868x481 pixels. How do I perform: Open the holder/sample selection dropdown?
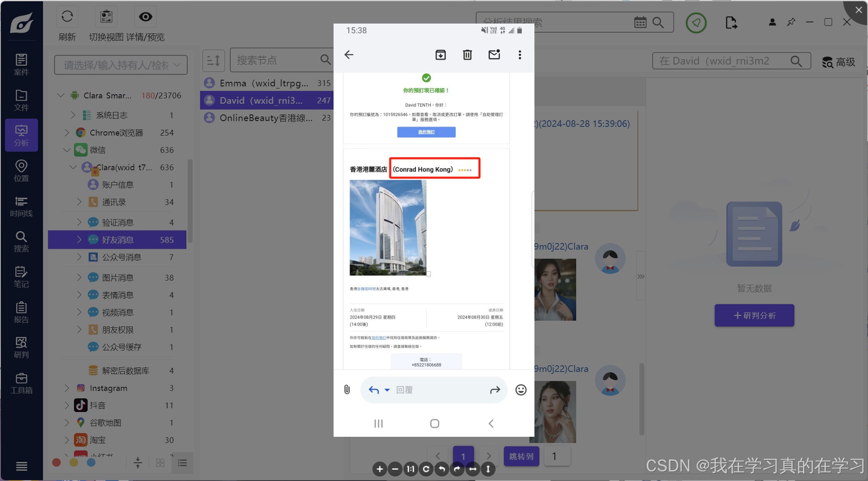point(121,65)
